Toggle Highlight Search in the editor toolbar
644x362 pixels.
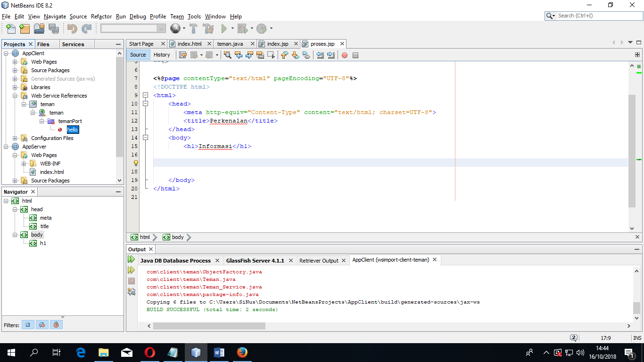260,55
